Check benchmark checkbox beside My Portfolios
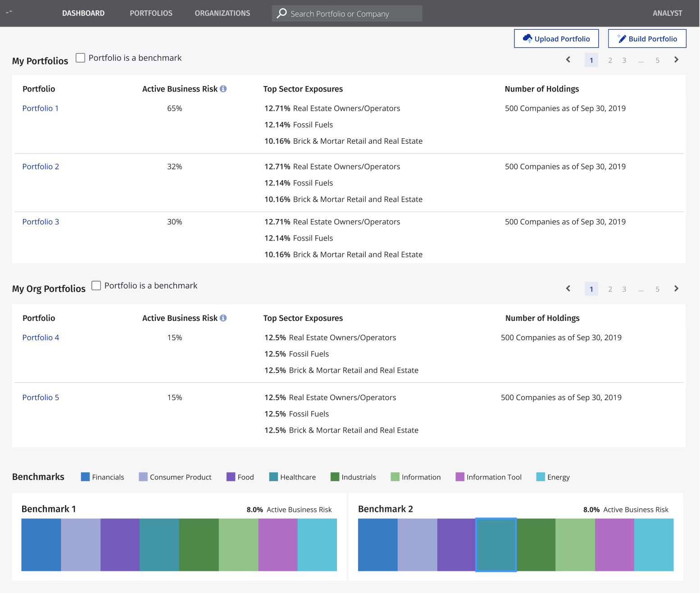 (81, 58)
